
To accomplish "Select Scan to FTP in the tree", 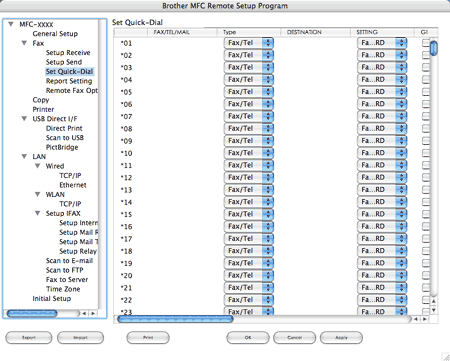I will tap(65, 270).
